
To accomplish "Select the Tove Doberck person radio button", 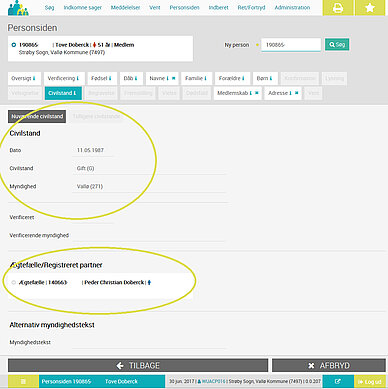I will coord(14,45).
